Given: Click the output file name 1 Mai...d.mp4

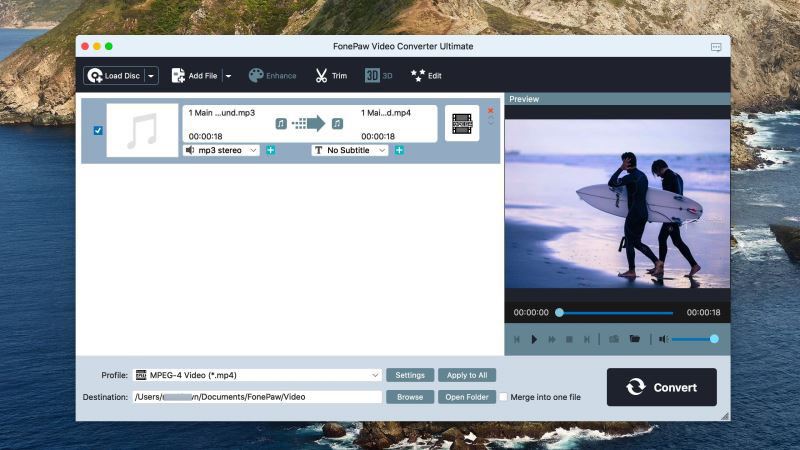Looking at the screenshot, I should 386,113.
